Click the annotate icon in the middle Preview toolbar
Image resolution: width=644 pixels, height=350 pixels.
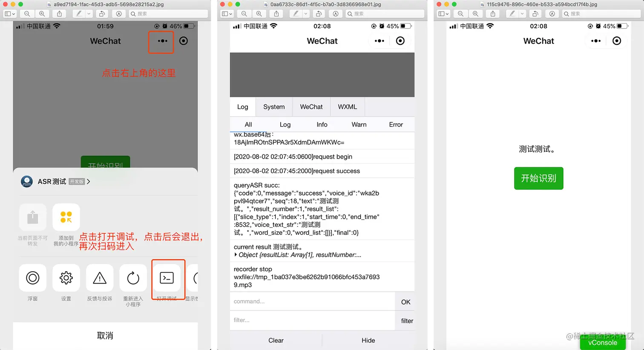[x=336, y=14]
